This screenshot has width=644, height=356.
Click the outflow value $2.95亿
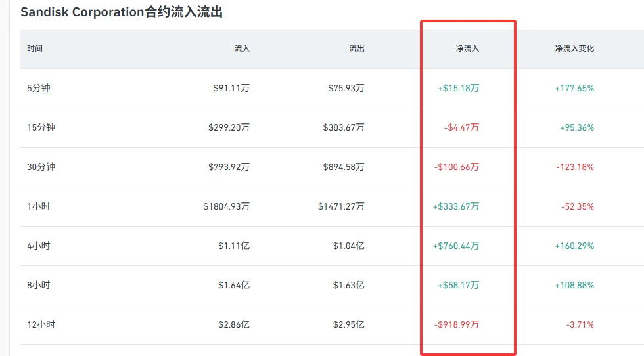coord(348,324)
